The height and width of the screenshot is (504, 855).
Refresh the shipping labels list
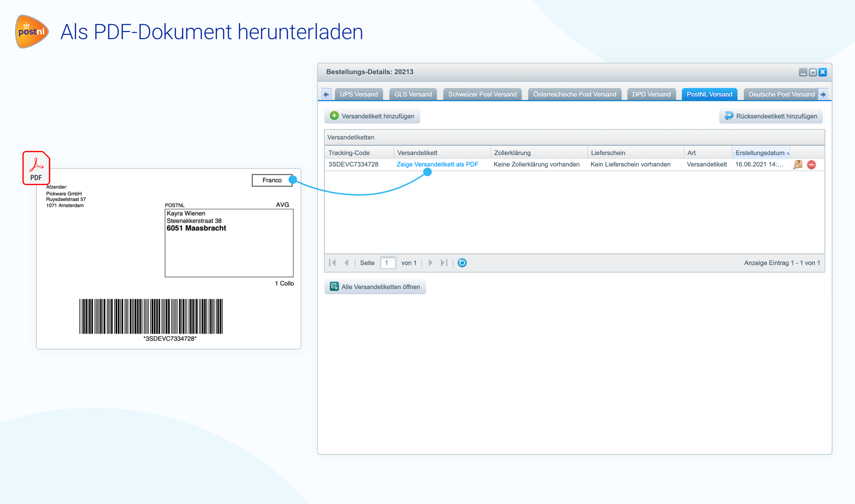[x=462, y=263]
